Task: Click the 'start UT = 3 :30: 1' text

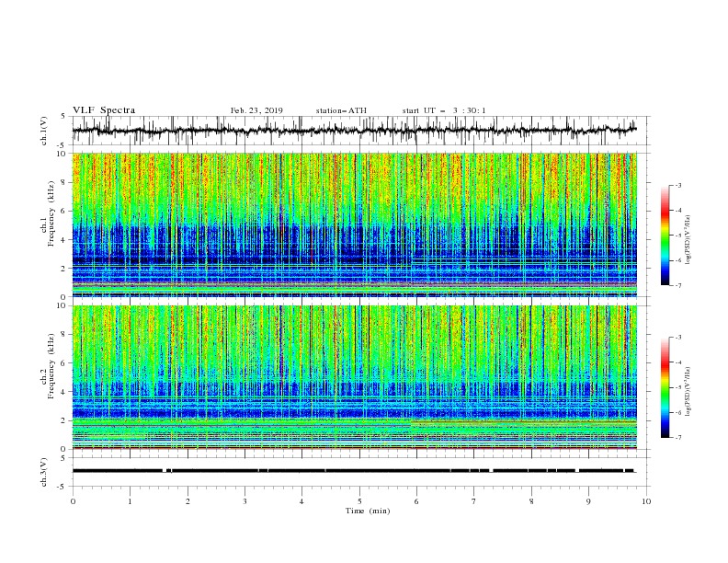Action: pyautogui.click(x=444, y=110)
